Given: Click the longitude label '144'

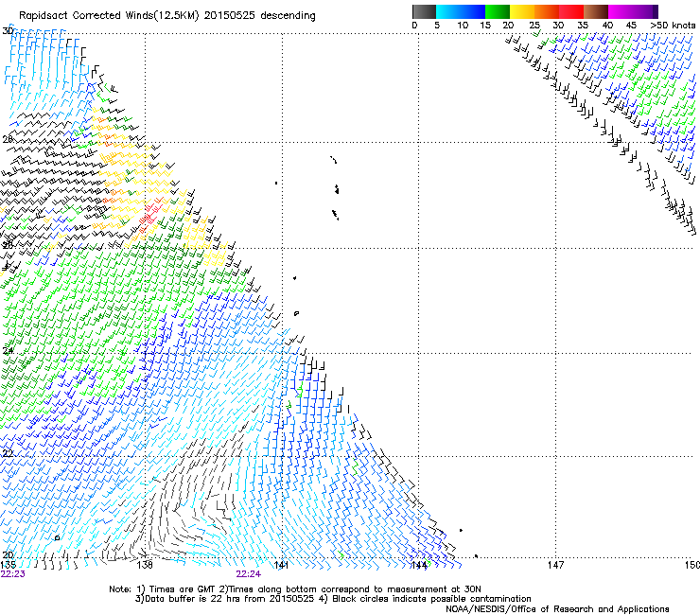Looking at the screenshot, I should 418,565.
